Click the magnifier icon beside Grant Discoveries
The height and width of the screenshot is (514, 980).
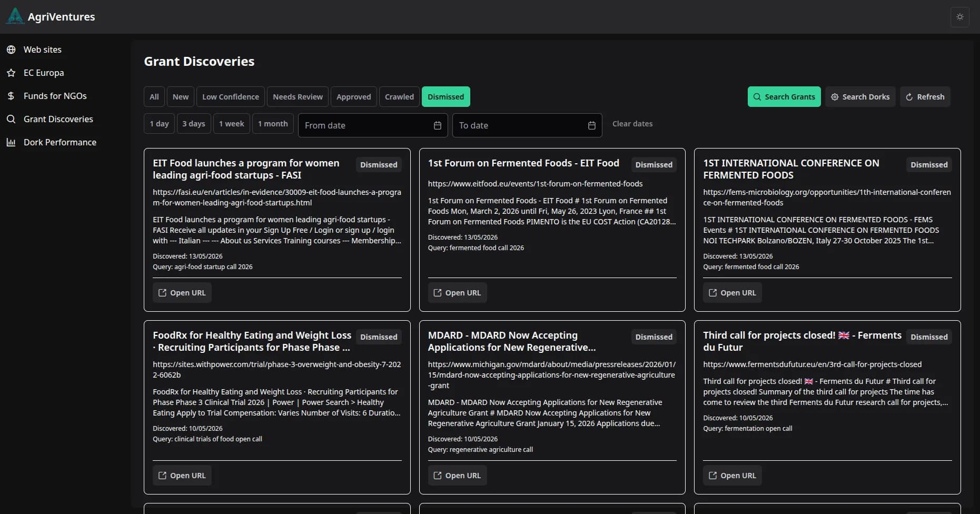pos(11,119)
